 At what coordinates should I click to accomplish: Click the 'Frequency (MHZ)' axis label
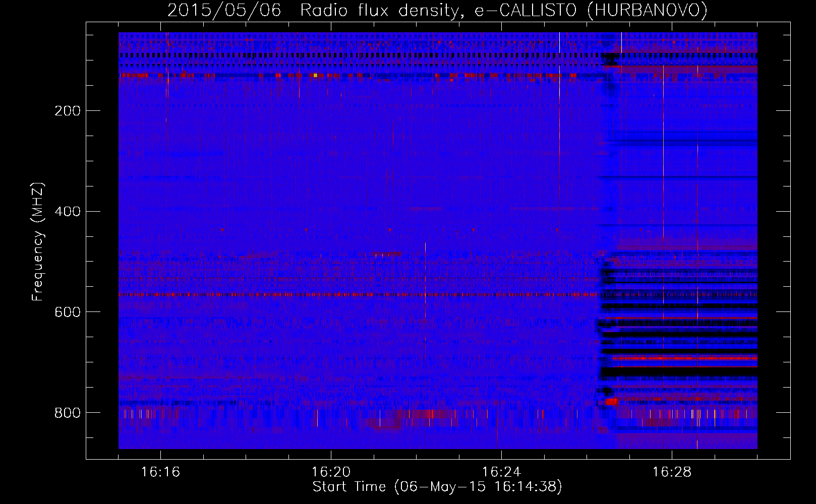click(38, 242)
